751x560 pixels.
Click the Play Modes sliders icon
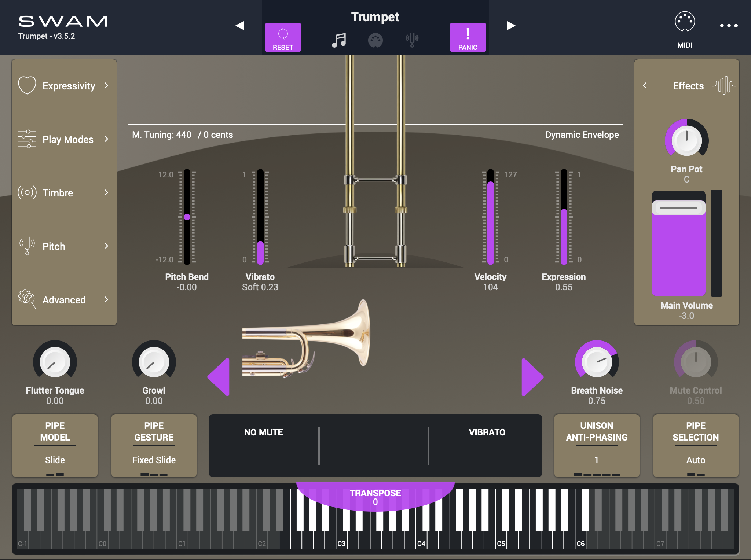tap(27, 139)
